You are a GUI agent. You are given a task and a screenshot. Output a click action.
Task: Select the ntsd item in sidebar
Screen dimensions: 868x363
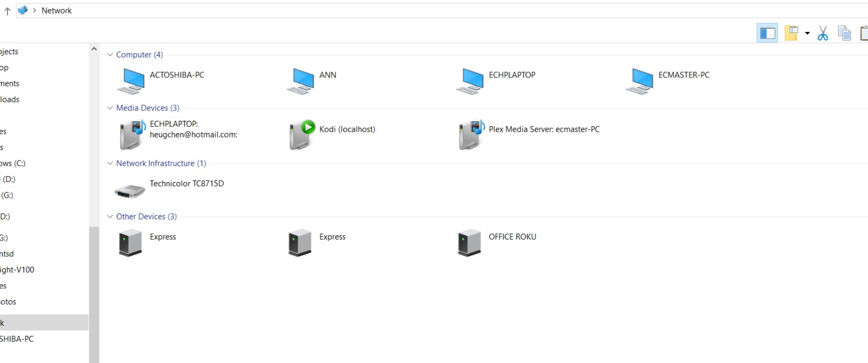tap(7, 254)
